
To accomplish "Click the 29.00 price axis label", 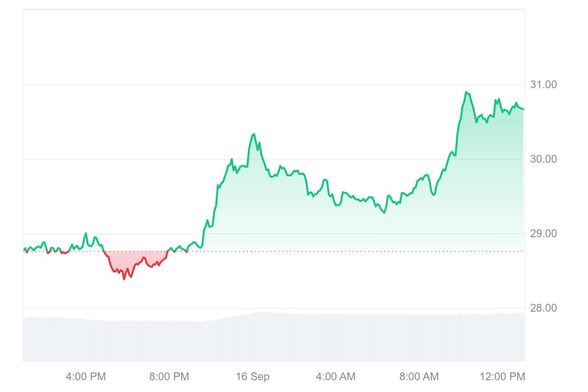I will 543,234.
